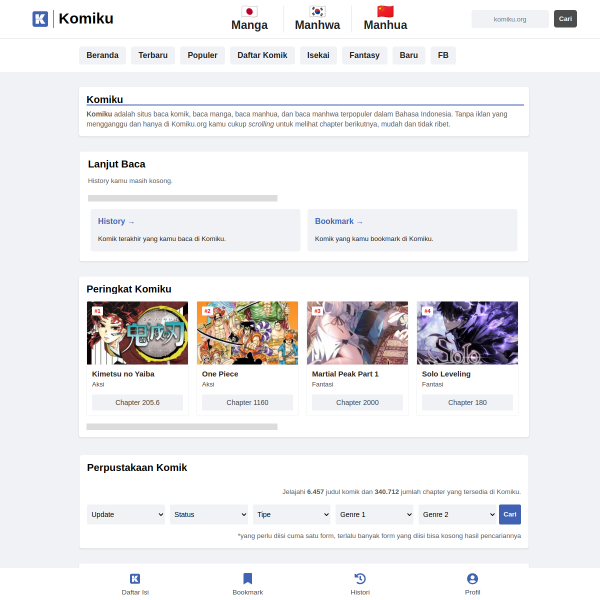
Task: Select the Fantasy tab
Action: click(364, 55)
